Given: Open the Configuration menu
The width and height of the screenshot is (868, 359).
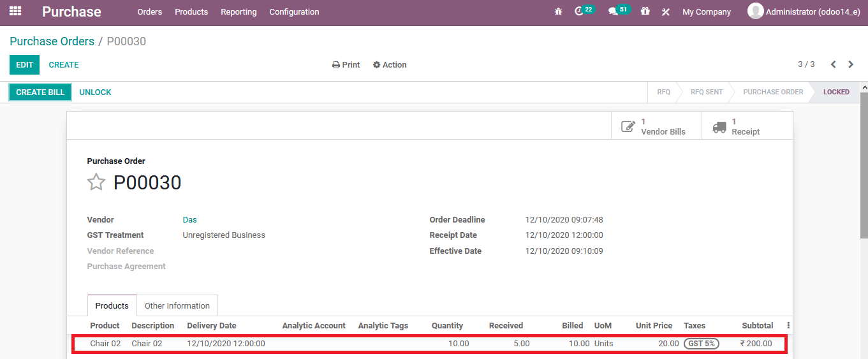Looking at the screenshot, I should tap(294, 11).
